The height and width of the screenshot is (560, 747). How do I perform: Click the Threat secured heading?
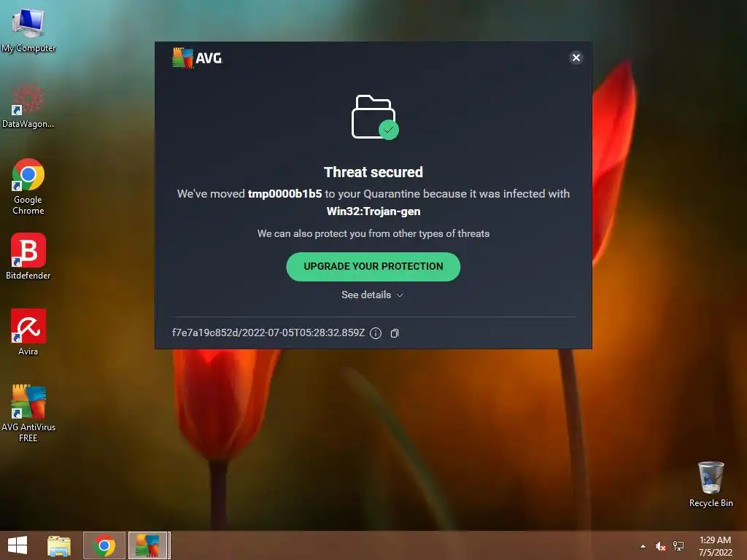pos(373,172)
